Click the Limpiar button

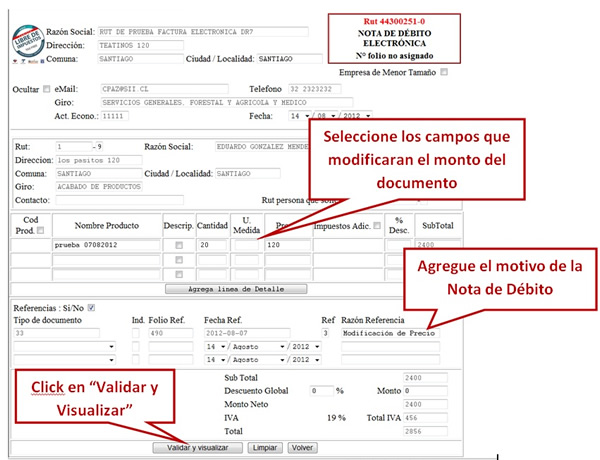[x=265, y=447]
